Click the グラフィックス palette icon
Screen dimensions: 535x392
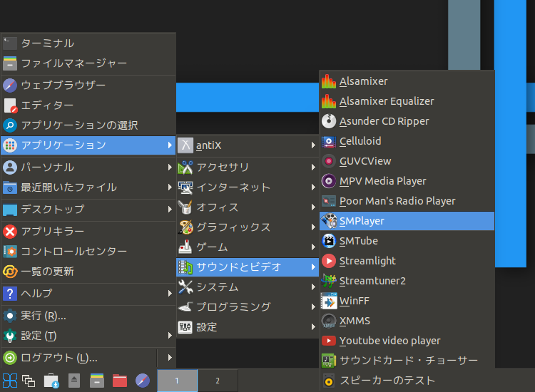coord(185,227)
